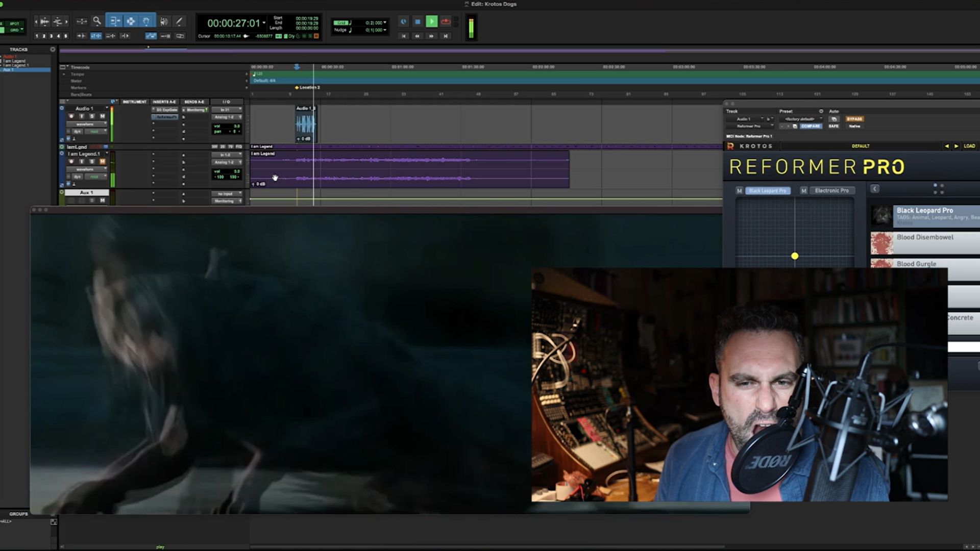The image size is (980, 551).
Task: Select Black Leopard Pro slot tab
Action: point(768,190)
